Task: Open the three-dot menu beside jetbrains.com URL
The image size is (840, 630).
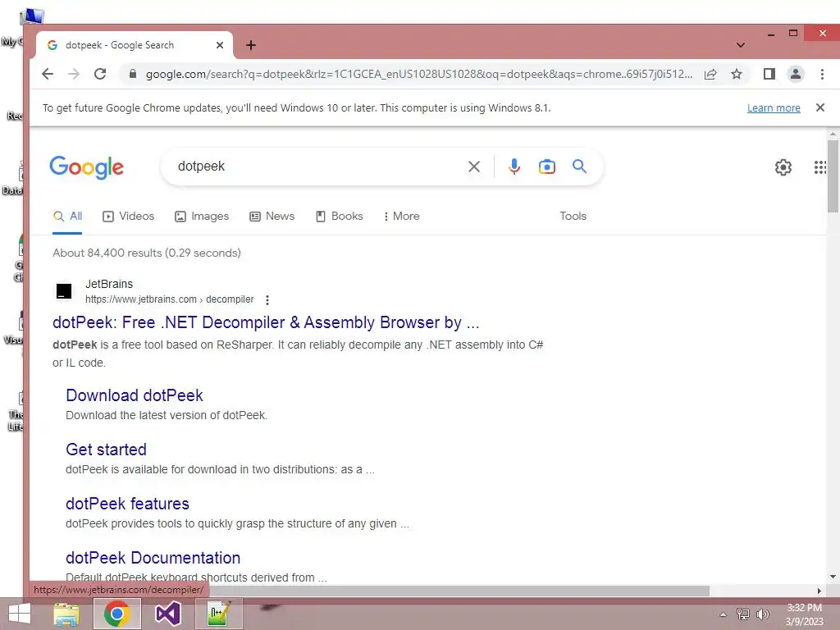Action: pos(267,300)
